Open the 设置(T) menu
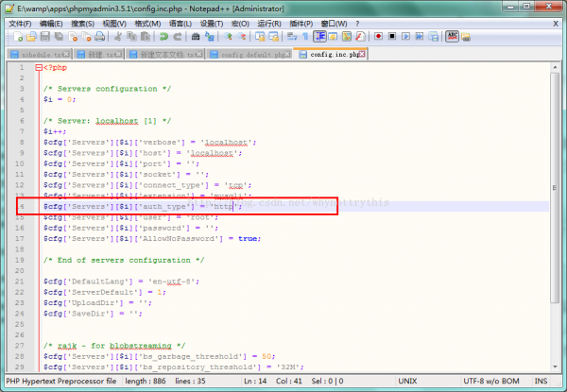567x392 pixels. coord(212,24)
